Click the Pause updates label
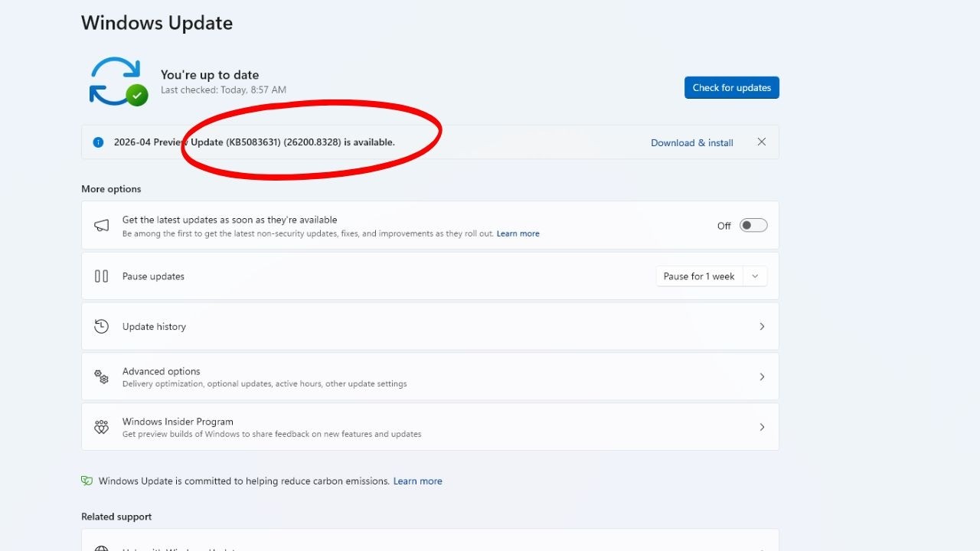Screen dimensions: 980x551 click(x=153, y=276)
